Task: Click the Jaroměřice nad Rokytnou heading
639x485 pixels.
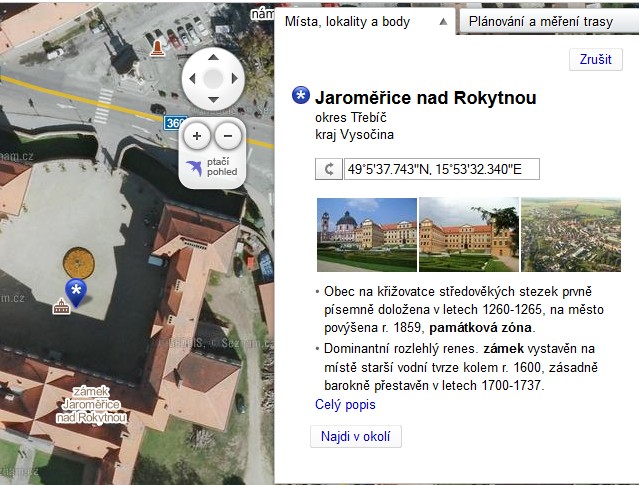Action: 425,98
